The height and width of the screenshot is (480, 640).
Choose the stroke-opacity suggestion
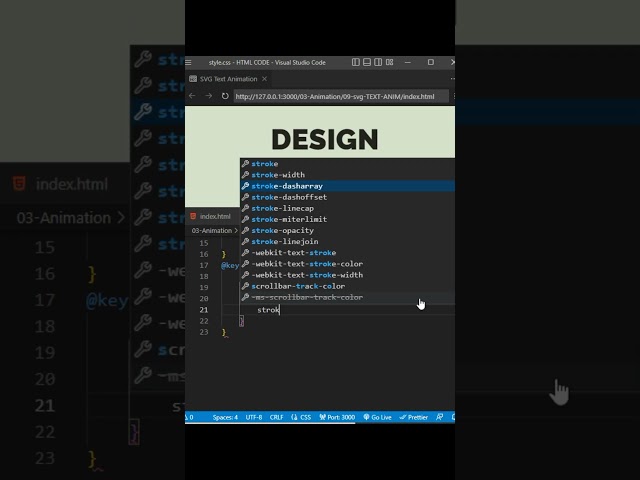(x=348, y=231)
